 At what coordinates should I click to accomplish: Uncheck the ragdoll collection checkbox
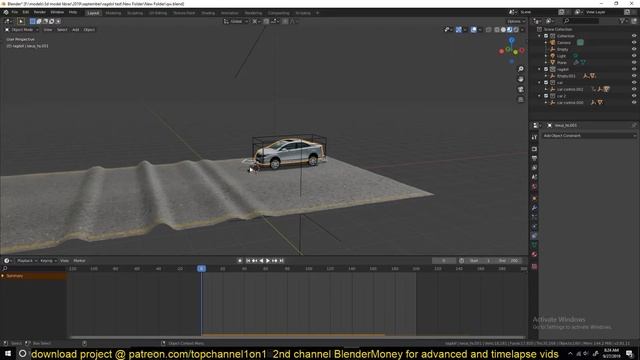546,69
